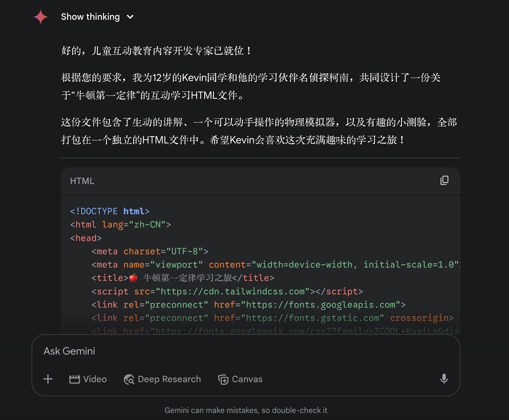The image size is (509, 420).
Task: Click the plus add attachment icon
Action: pyautogui.click(x=48, y=379)
